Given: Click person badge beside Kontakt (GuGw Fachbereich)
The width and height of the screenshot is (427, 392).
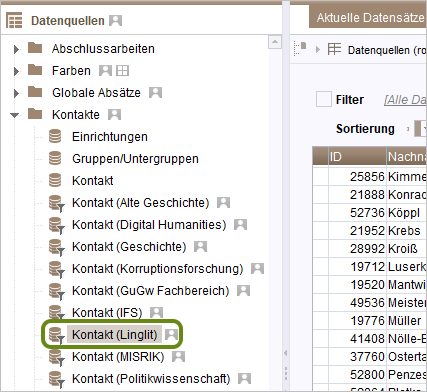Looking at the screenshot, I should pos(243,291).
